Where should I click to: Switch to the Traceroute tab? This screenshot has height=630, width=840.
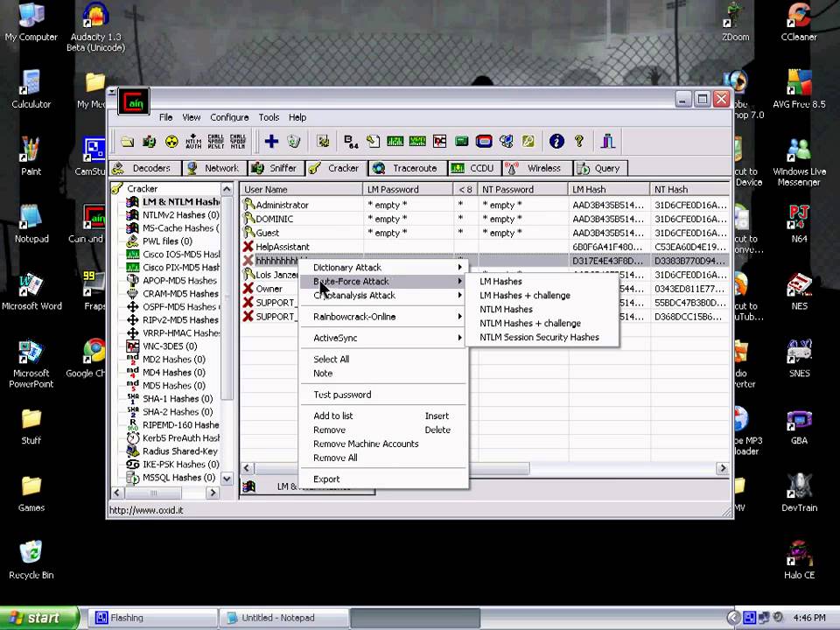408,168
